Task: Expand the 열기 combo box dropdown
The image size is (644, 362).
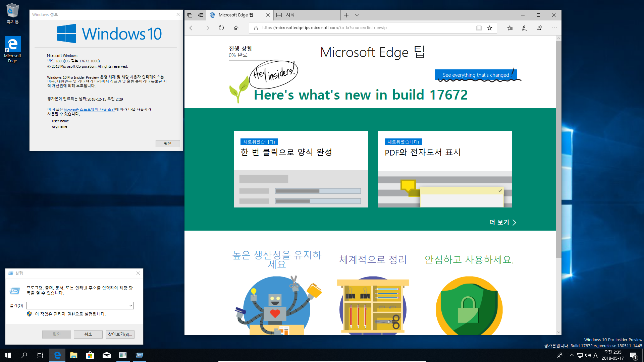Action: 131,305
